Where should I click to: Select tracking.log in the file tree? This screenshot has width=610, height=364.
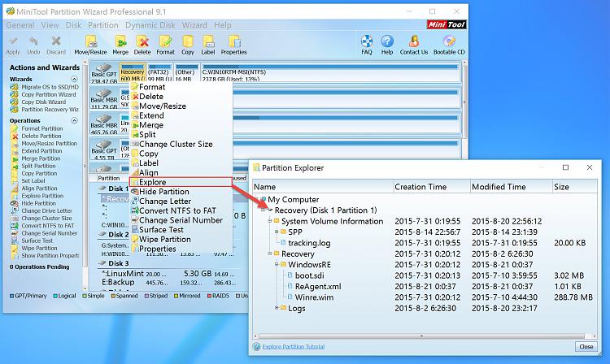click(x=309, y=243)
